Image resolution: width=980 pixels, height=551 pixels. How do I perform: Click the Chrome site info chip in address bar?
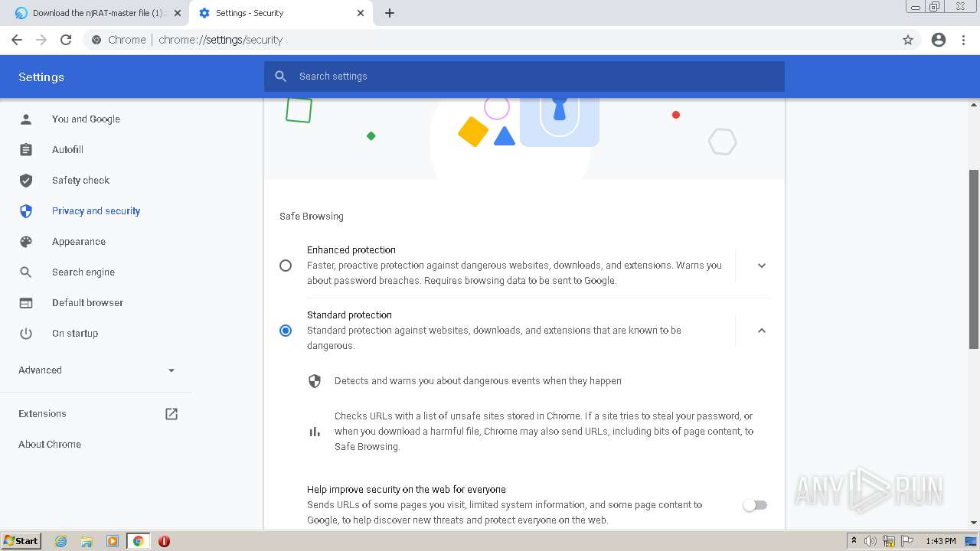point(119,40)
